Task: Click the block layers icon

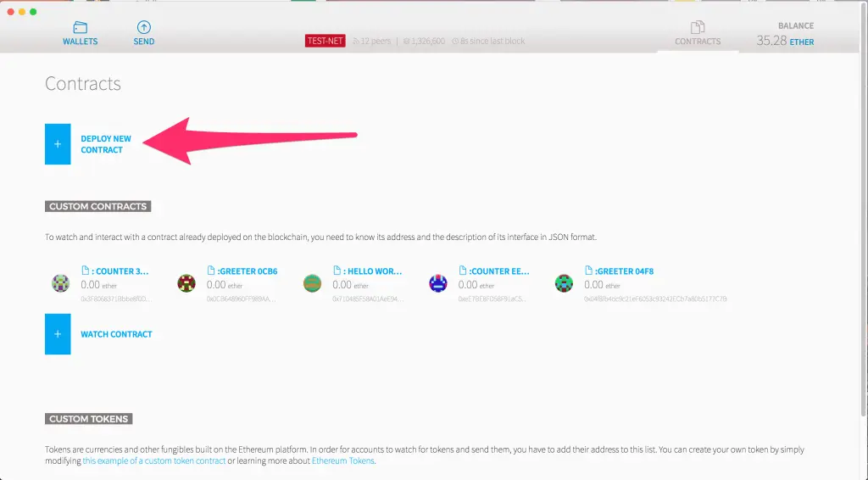Action: [x=406, y=41]
